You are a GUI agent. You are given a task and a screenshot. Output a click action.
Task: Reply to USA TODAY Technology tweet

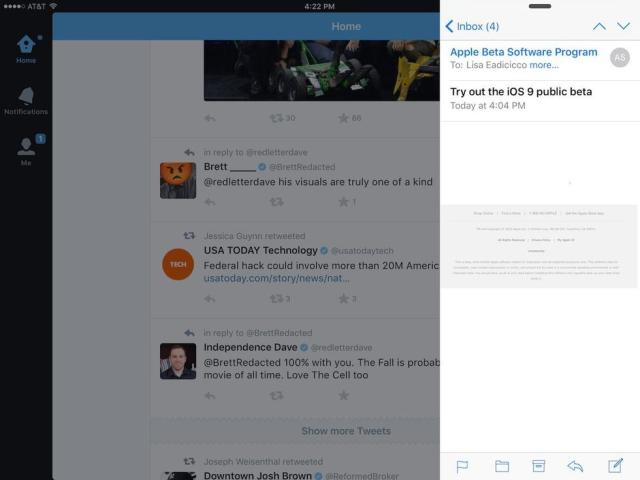coord(210,299)
